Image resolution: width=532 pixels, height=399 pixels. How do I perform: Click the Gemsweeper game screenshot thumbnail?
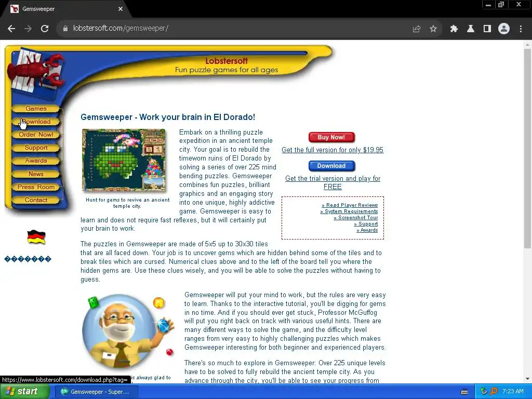(124, 160)
